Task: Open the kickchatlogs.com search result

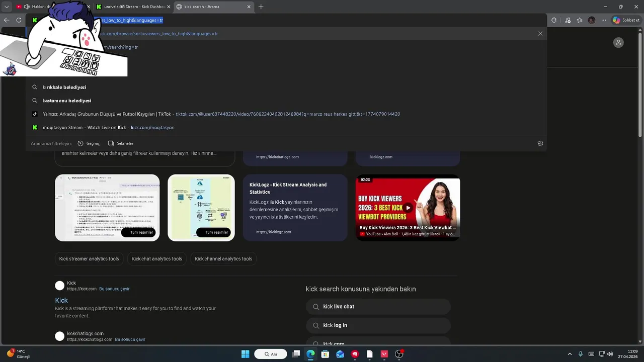Action: (85, 333)
